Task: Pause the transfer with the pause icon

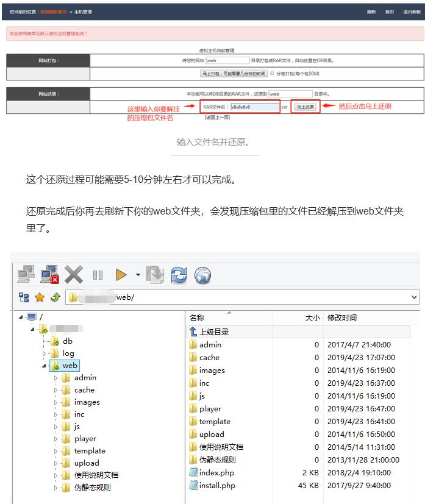Action: point(98,275)
